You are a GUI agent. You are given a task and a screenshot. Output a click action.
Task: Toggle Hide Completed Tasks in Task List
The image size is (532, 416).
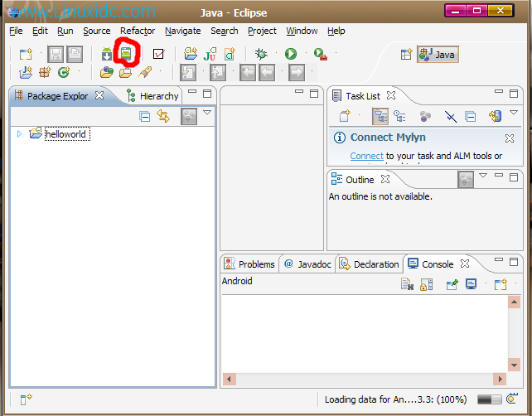coord(451,117)
